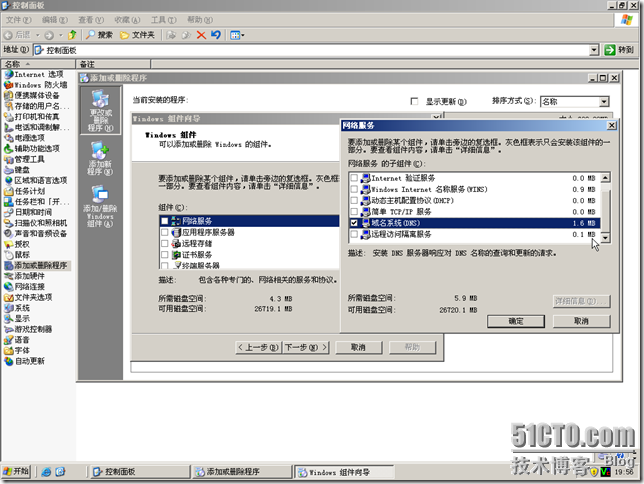Open 添加硬件 item
The width and height of the screenshot is (644, 484).
[x=25, y=276]
